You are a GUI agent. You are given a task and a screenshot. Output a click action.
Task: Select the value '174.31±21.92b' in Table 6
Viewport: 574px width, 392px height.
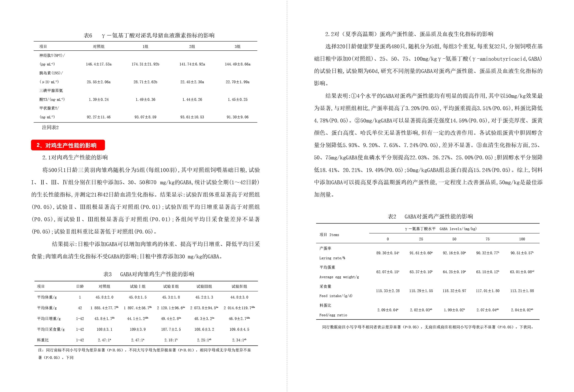[x=145, y=64]
